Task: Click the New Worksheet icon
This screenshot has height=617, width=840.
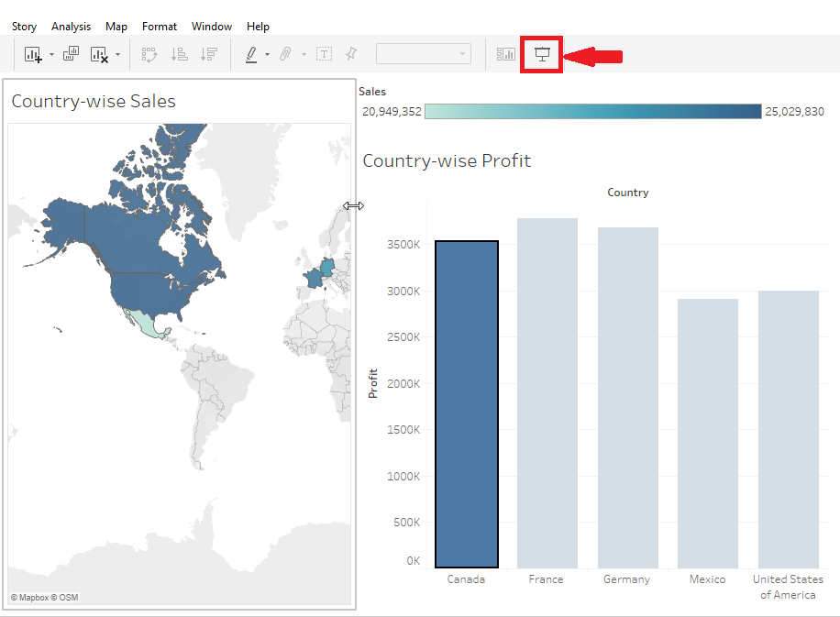Action: pyautogui.click(x=33, y=54)
